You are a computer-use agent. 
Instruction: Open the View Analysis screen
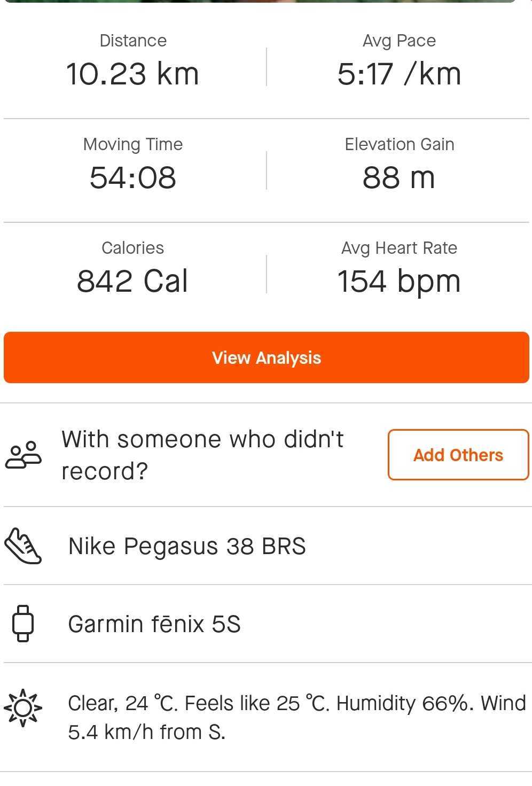pyautogui.click(x=266, y=357)
